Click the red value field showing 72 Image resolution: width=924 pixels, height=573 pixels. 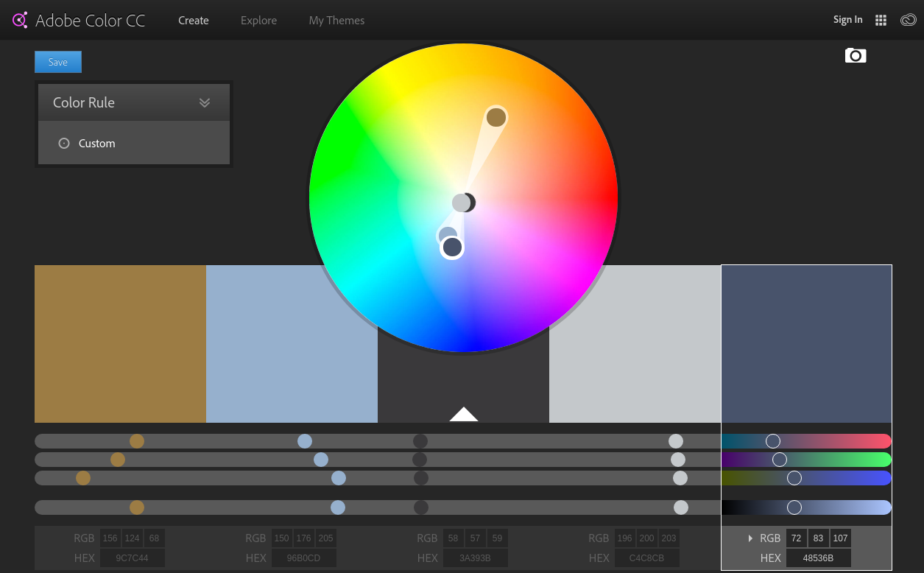pos(796,538)
